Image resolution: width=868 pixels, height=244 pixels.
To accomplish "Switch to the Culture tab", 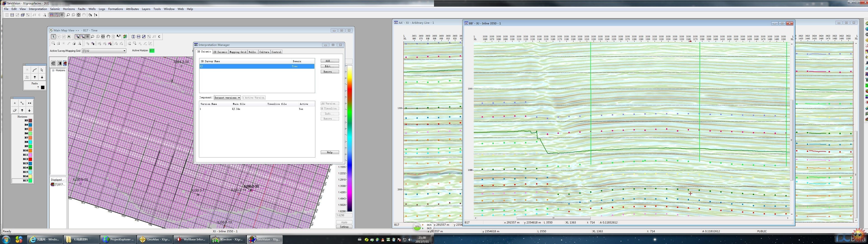I will [x=264, y=52].
